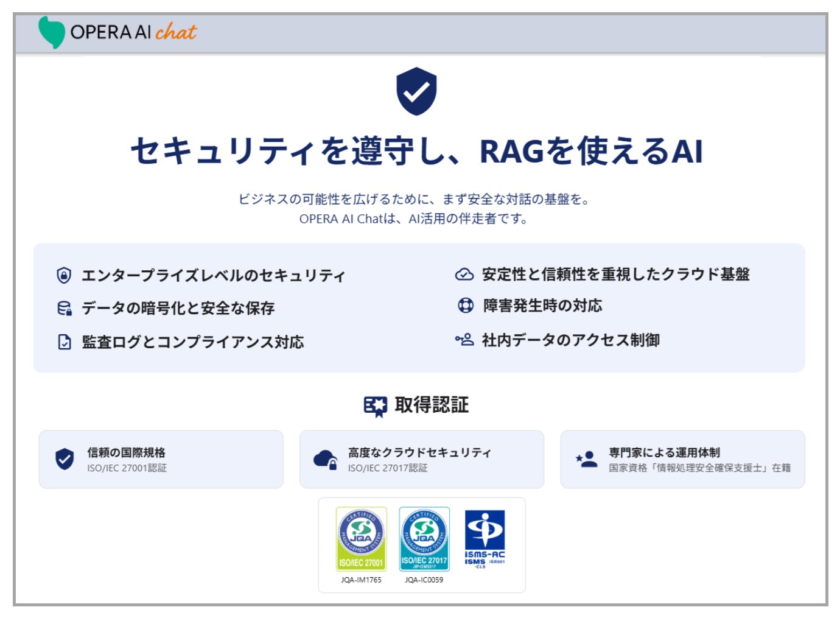Click the lifebuoy icon beside 障害発生時の対応

465,306
